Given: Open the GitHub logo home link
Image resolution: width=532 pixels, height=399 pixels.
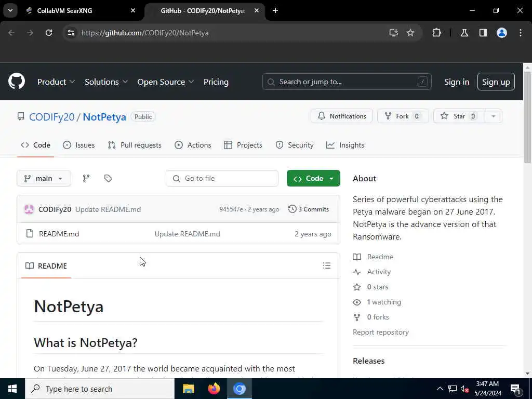Looking at the screenshot, I should pos(17,82).
